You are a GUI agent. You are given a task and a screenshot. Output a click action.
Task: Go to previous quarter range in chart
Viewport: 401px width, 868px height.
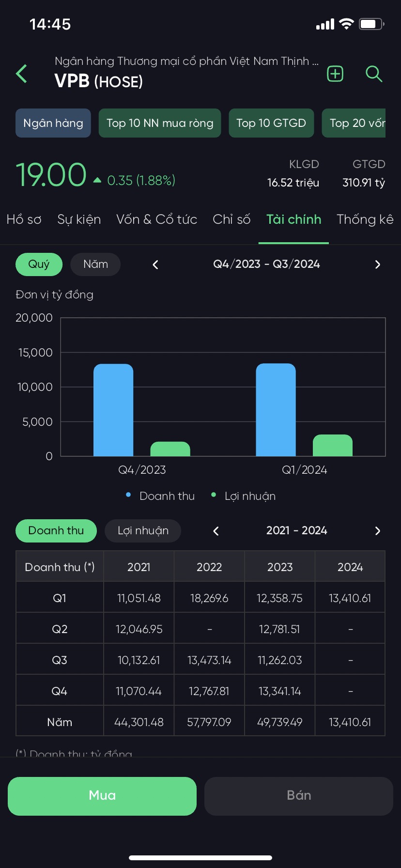pyautogui.click(x=155, y=264)
